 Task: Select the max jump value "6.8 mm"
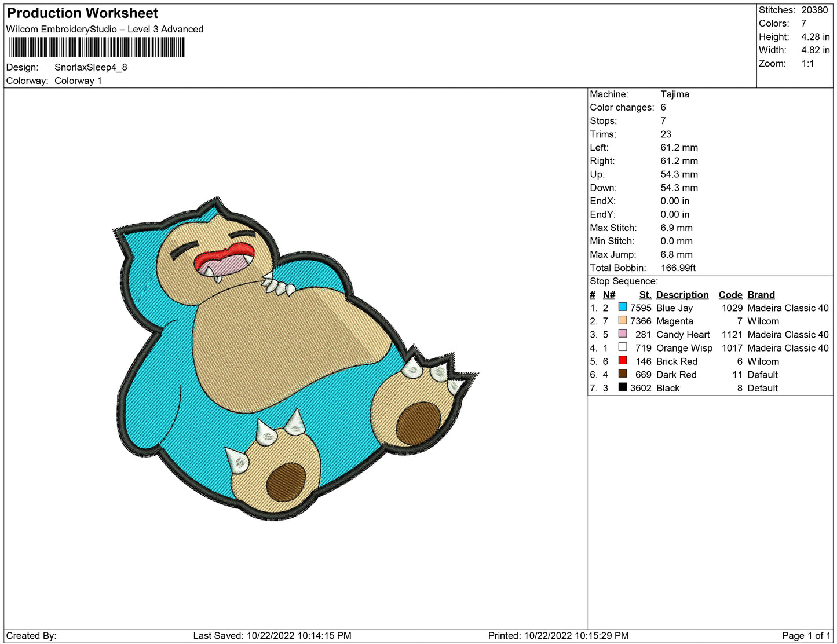[x=677, y=254]
